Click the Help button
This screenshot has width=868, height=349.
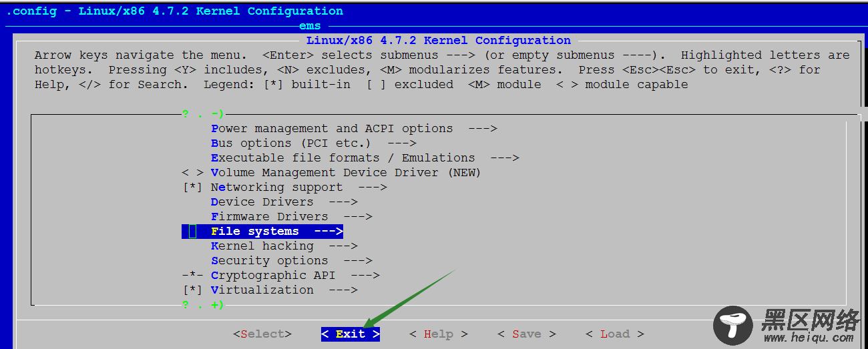tap(439, 334)
